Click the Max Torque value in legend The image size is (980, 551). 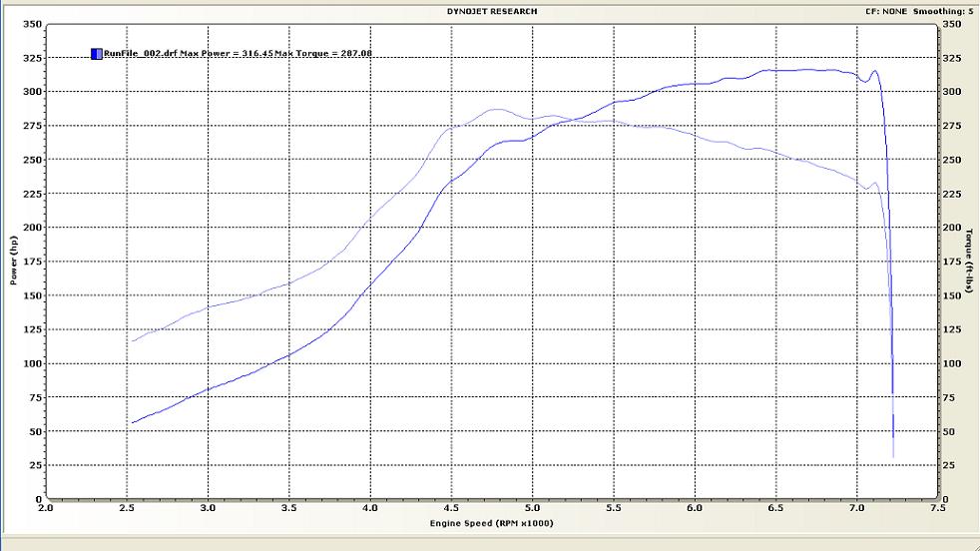(323, 54)
